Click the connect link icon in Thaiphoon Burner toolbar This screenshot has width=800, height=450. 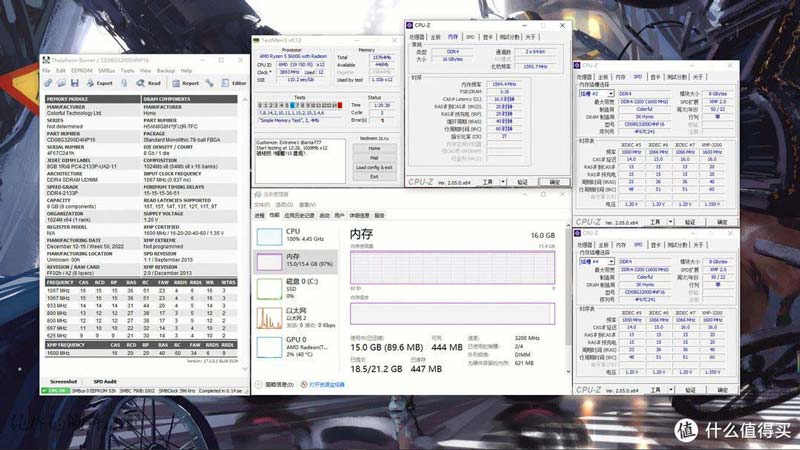[48, 83]
